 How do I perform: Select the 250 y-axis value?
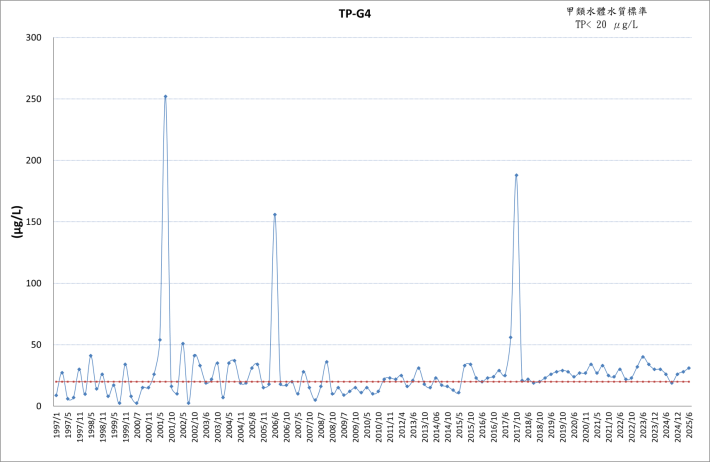[x=33, y=99]
